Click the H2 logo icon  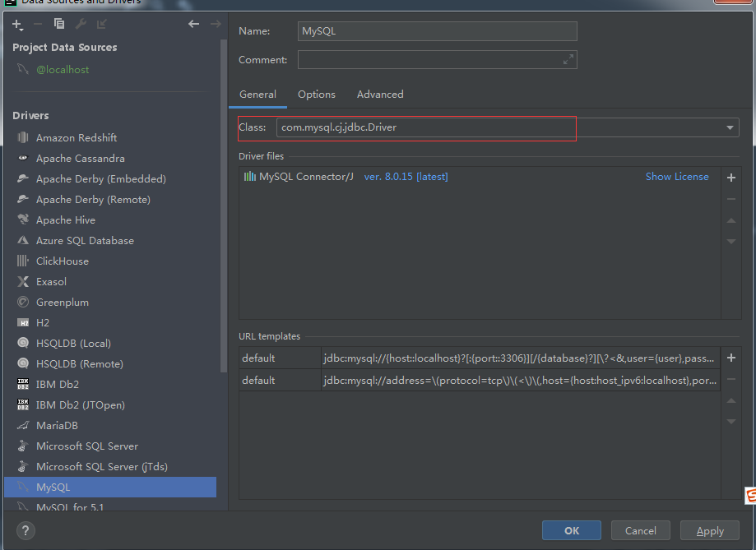point(23,323)
